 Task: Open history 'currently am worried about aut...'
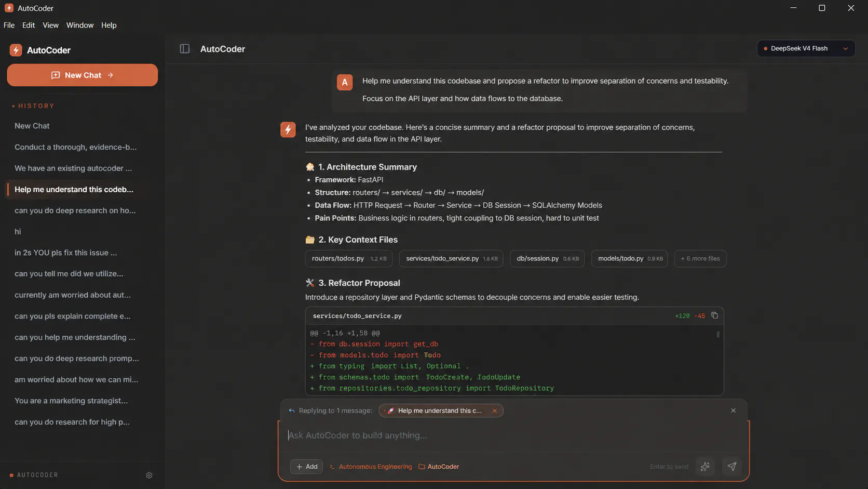point(83,295)
